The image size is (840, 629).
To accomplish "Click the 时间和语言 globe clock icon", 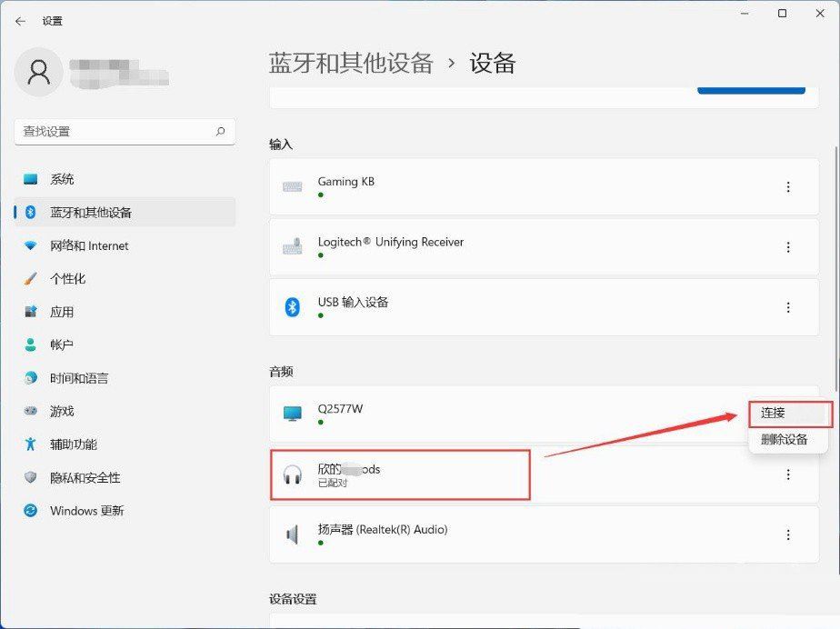I will coord(31,378).
